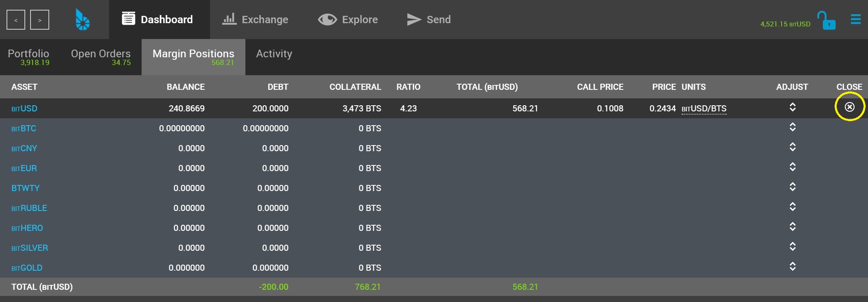
Task: Switch to the Open Orders tab
Action: pos(101,57)
